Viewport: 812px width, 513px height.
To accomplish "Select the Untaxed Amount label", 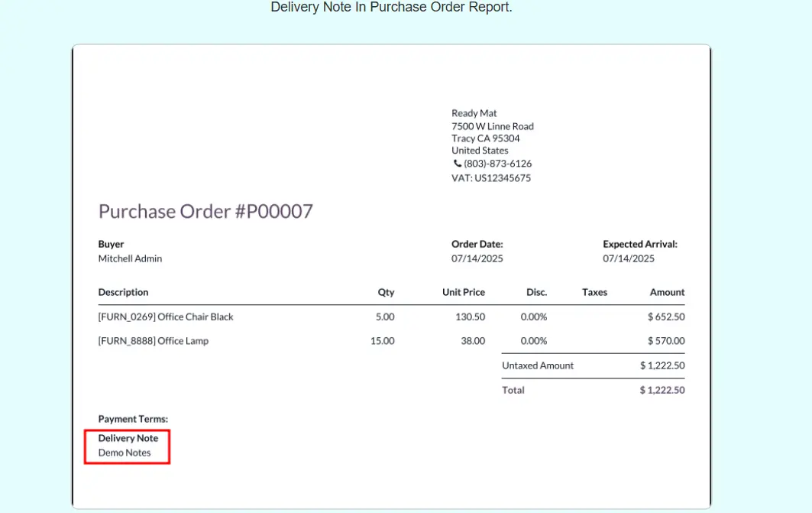I will coord(538,365).
